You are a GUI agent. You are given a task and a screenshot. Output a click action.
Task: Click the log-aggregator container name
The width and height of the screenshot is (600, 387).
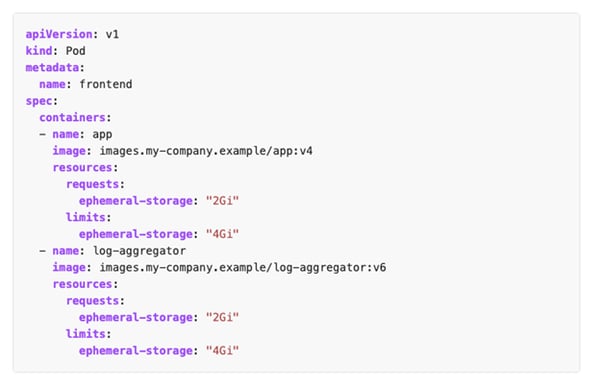click(139, 251)
